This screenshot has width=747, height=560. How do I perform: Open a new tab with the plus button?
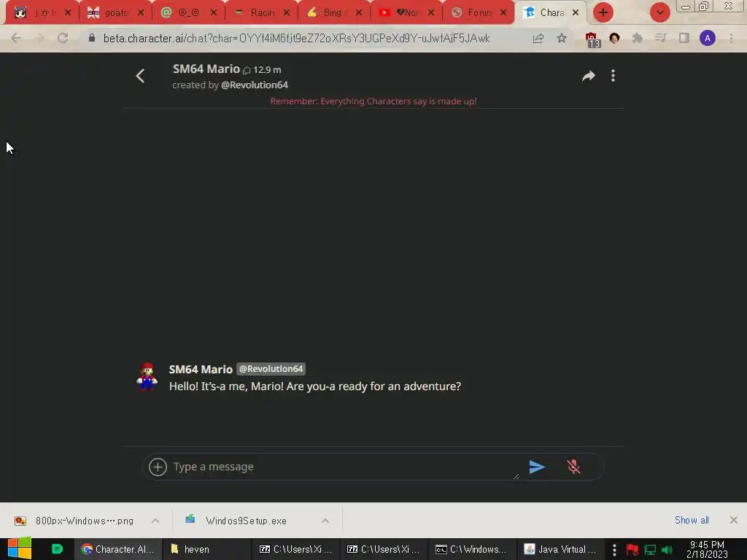tap(603, 12)
